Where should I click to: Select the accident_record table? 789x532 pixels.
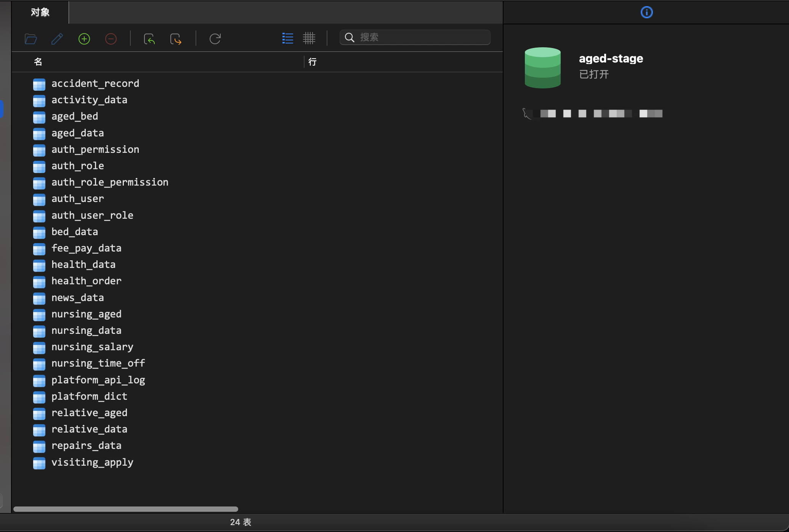coord(95,83)
